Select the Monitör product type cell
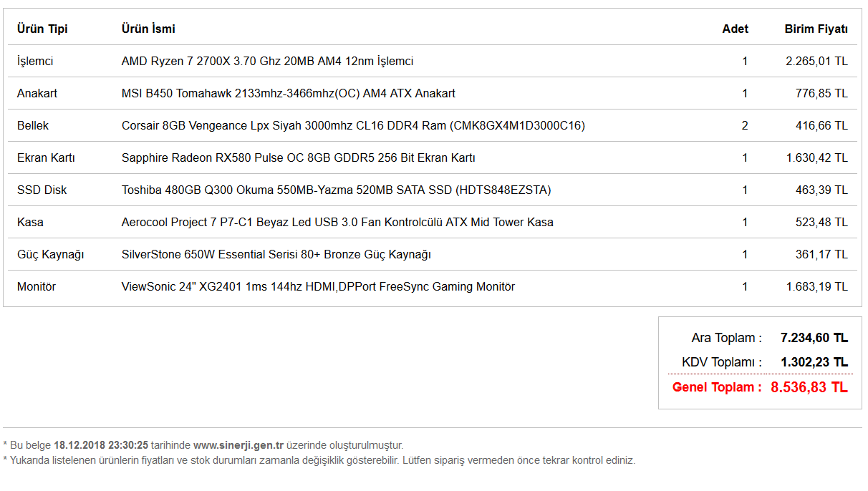 [37, 287]
